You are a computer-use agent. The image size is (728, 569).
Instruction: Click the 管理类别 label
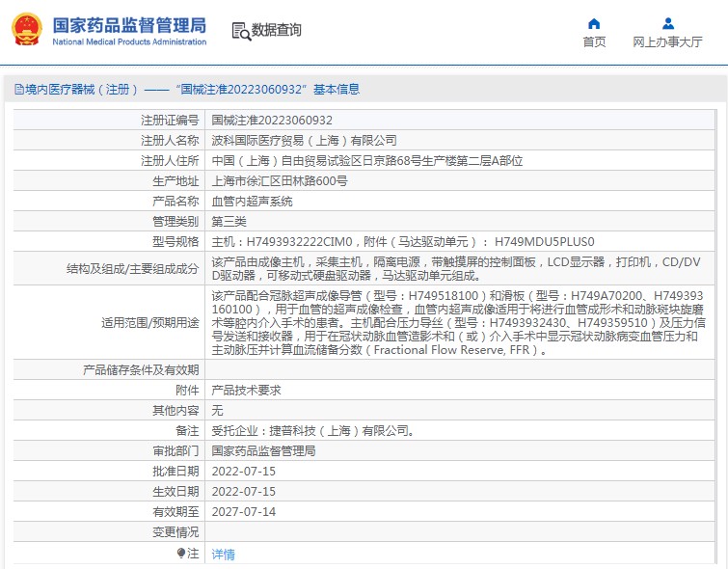click(175, 221)
